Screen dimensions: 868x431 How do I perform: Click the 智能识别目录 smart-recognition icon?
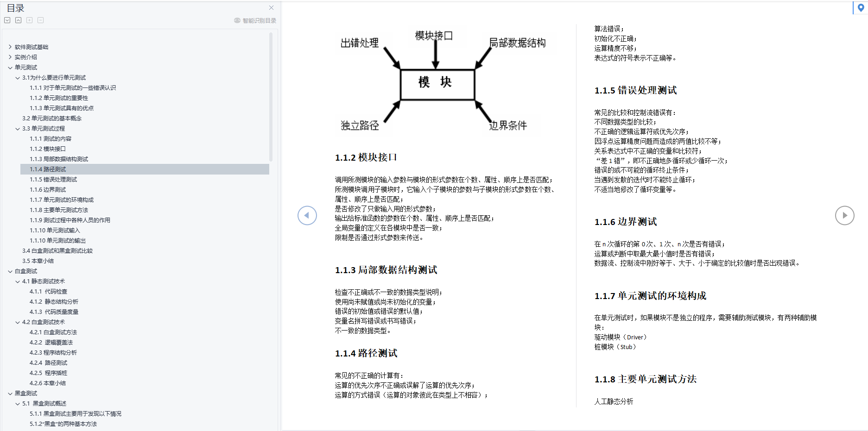tap(237, 20)
